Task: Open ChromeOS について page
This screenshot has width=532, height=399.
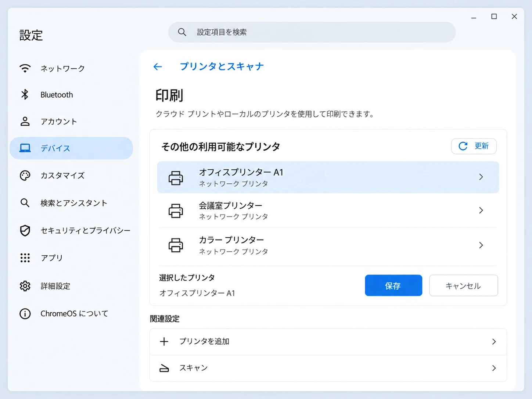Action: 71,314
